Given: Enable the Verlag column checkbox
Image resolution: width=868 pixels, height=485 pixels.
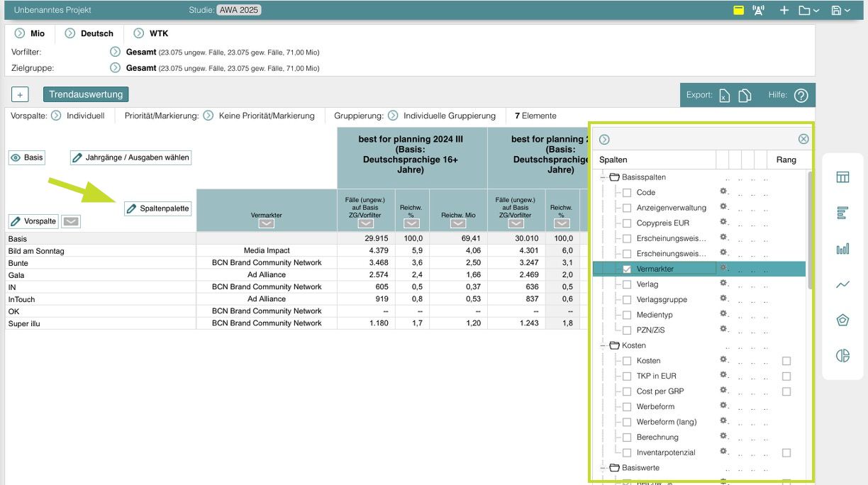Looking at the screenshot, I should 627,284.
